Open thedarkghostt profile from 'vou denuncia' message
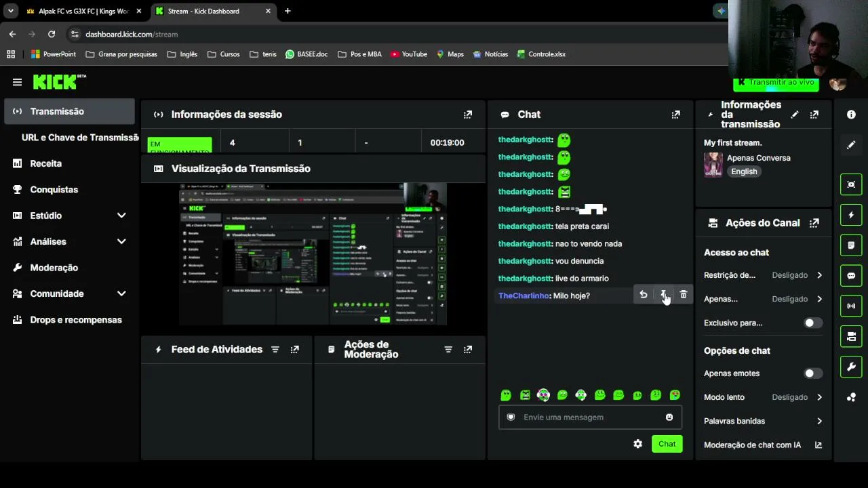 point(526,261)
